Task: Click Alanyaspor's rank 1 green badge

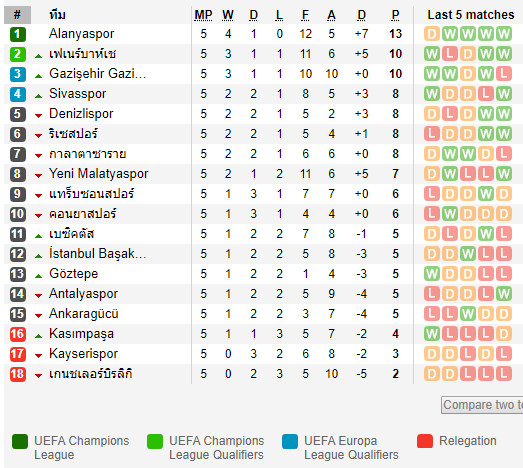Action: point(18,34)
